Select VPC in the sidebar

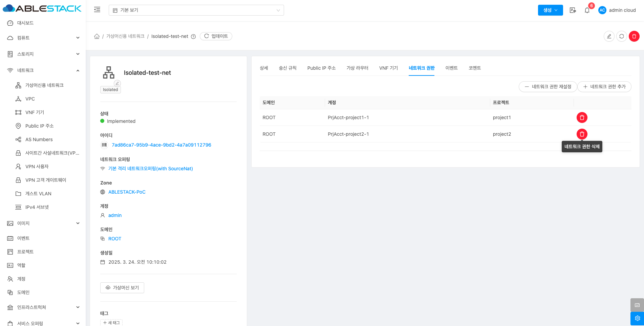[x=30, y=99]
